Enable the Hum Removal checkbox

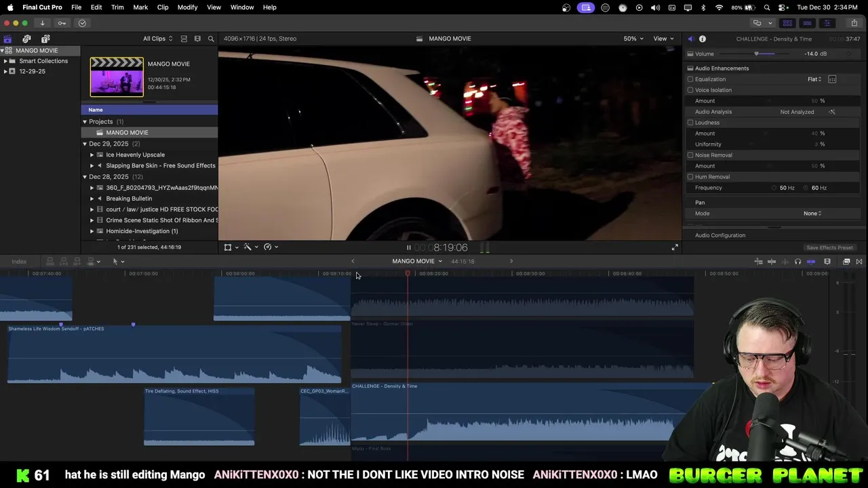(x=690, y=177)
